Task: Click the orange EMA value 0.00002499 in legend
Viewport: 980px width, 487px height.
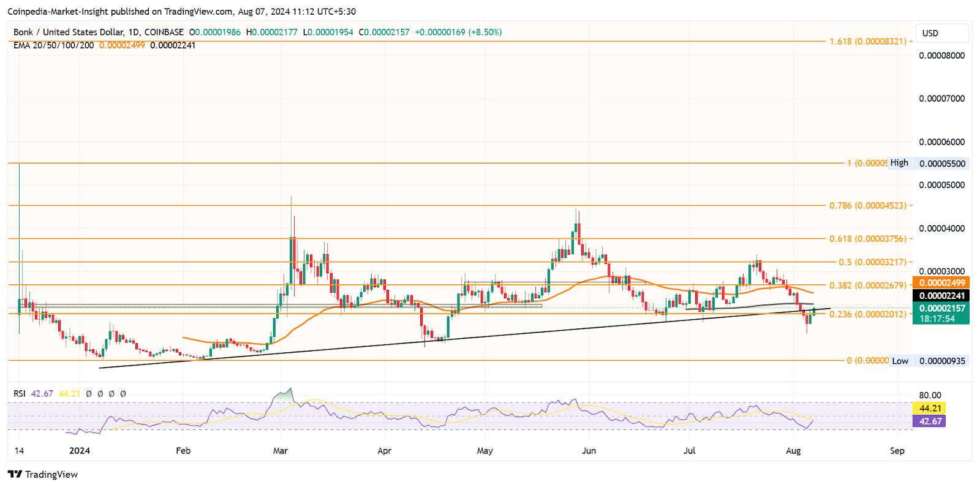Action: tap(122, 45)
